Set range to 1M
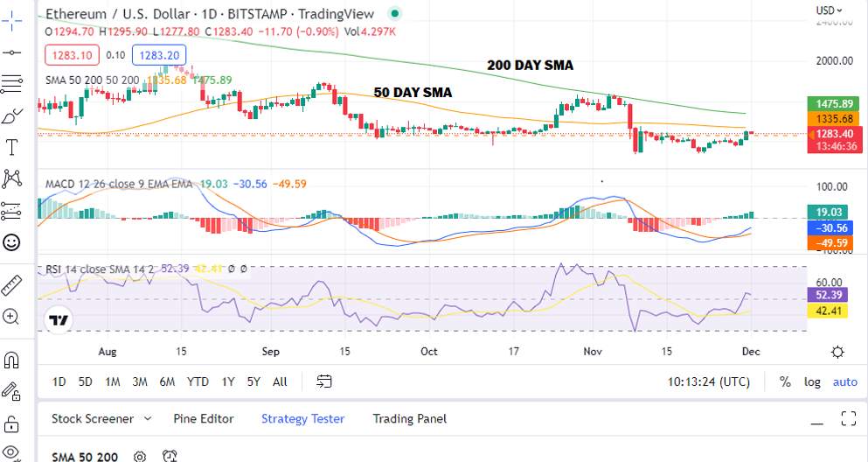This screenshot has height=462, width=868. pyautogui.click(x=113, y=381)
